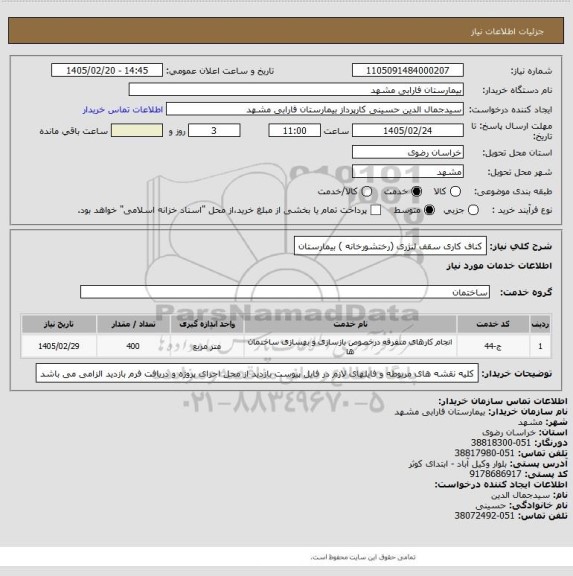
Task: Click the city field مشهد
Action: tap(408, 172)
